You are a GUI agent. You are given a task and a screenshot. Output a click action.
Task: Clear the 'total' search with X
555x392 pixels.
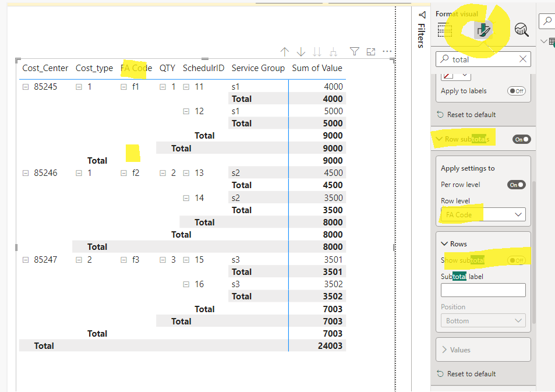[x=523, y=59]
